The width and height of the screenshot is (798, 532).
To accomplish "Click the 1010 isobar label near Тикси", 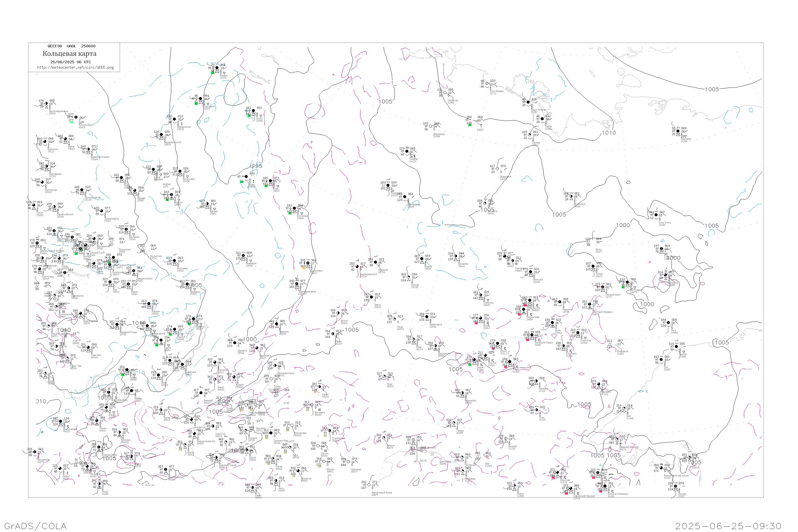I will coord(609,133).
